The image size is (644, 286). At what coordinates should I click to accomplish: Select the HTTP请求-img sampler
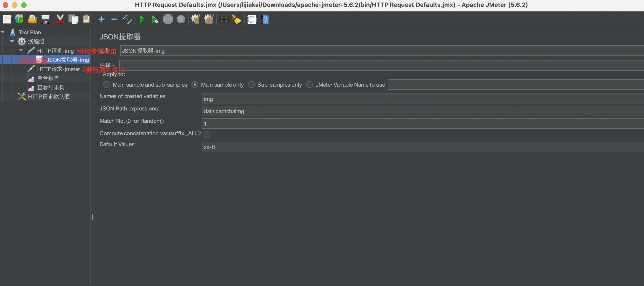tap(55, 51)
